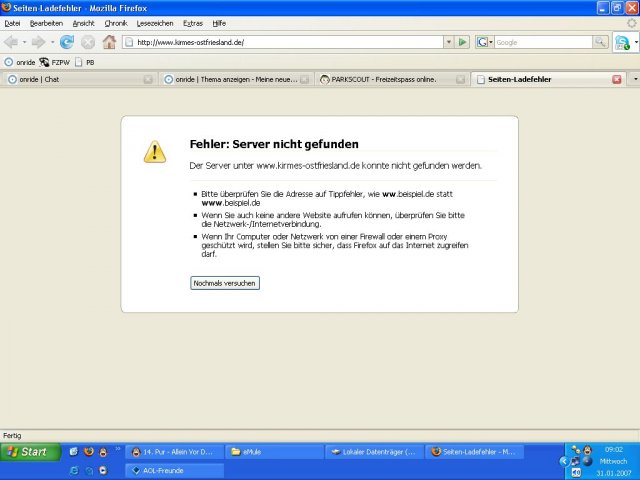Image resolution: width=640 pixels, height=480 pixels.
Task: Open the Chronik menu
Action: tap(115, 22)
